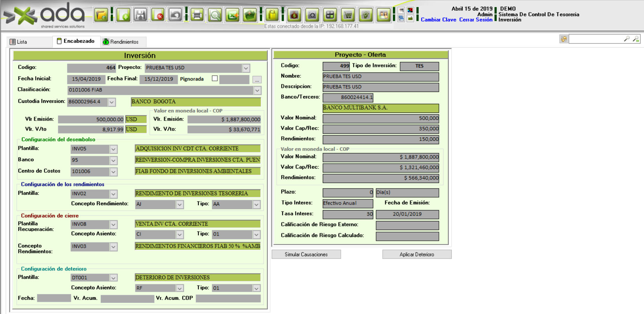This screenshot has width=644, height=314.
Task: Open the Clasificación dropdown 0101006 FIAB
Action: tap(257, 90)
